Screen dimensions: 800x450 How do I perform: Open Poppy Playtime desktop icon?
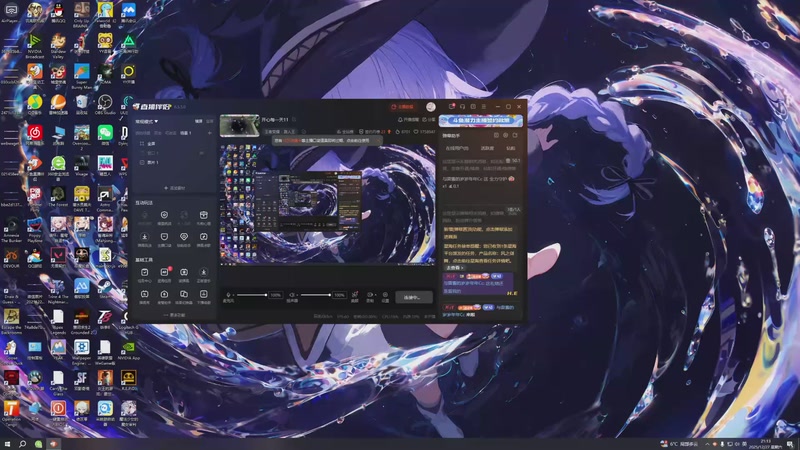point(35,230)
